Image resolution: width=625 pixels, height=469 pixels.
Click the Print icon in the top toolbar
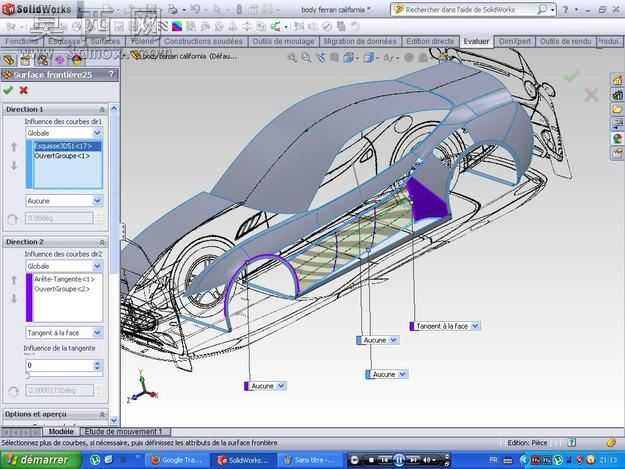172,10
